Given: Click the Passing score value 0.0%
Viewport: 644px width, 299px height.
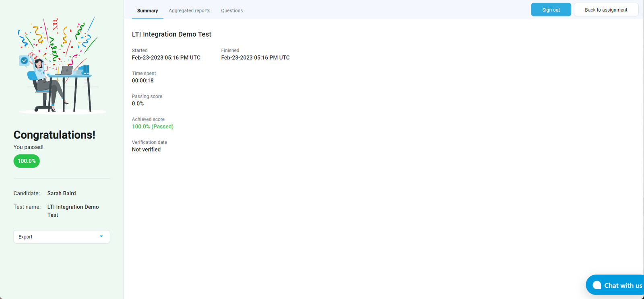Looking at the screenshot, I should tap(138, 104).
